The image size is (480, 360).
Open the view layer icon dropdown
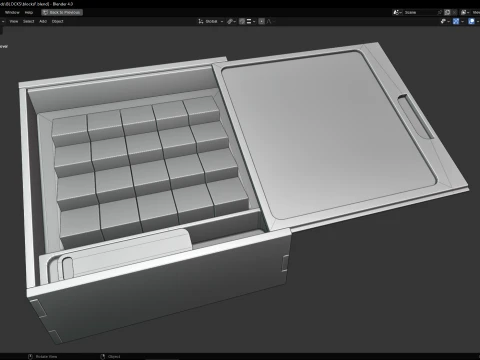point(465,12)
